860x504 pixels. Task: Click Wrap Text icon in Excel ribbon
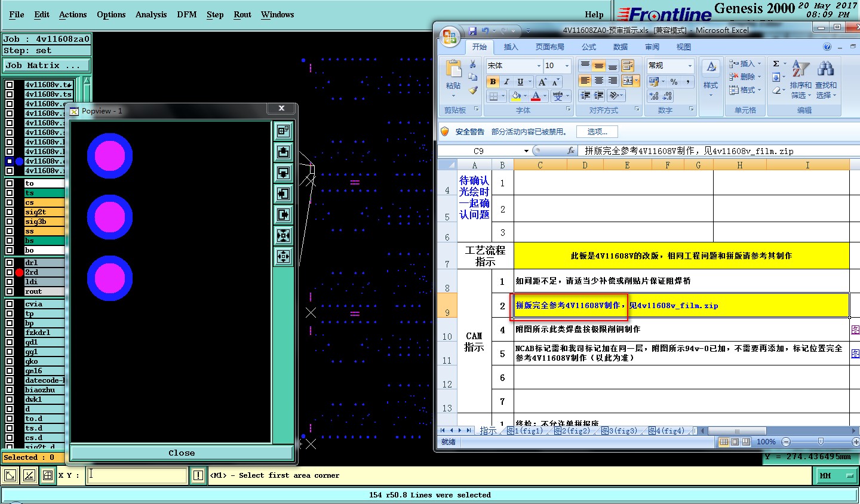click(628, 66)
